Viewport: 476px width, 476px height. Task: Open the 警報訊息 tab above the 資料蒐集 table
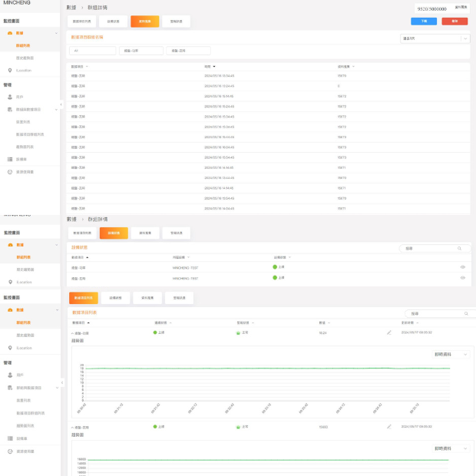[x=176, y=21]
